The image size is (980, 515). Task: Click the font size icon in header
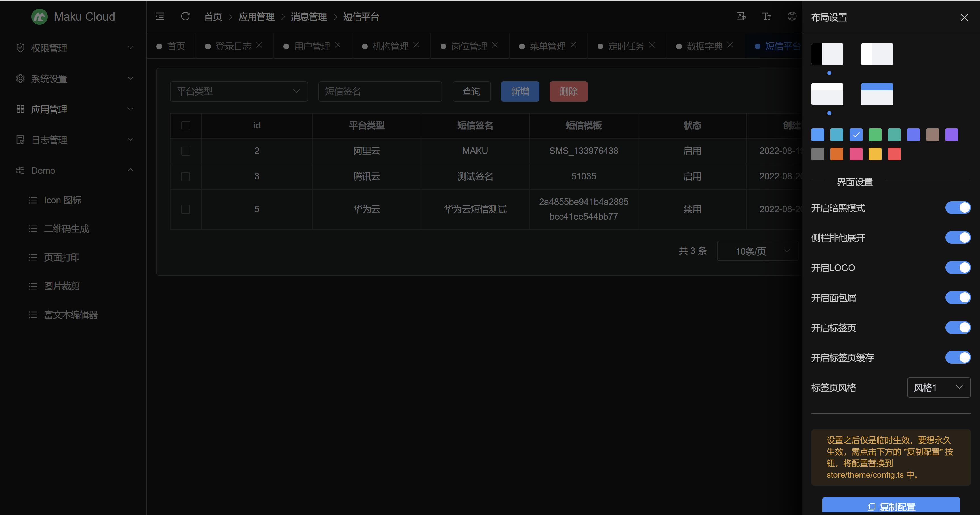[766, 16]
